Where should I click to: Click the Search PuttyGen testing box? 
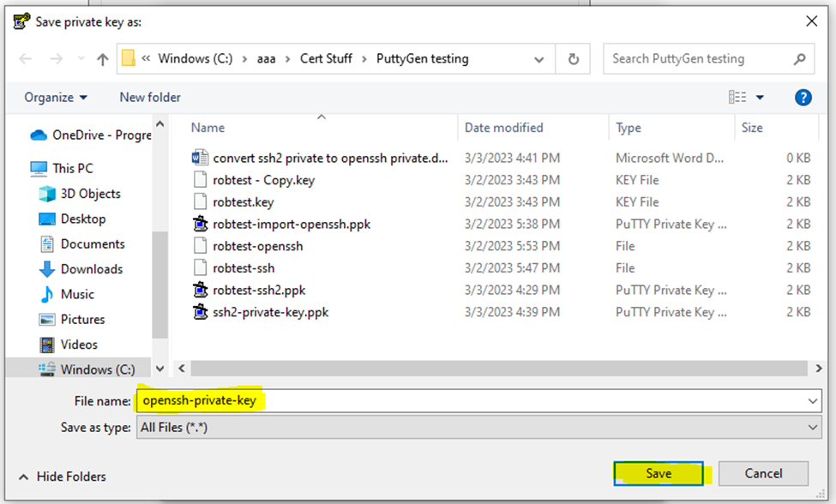point(699,59)
